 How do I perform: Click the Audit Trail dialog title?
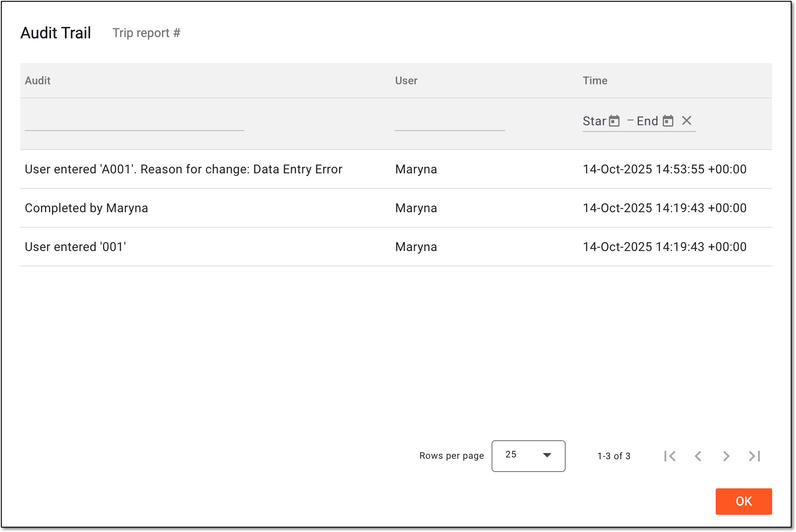[x=56, y=33]
